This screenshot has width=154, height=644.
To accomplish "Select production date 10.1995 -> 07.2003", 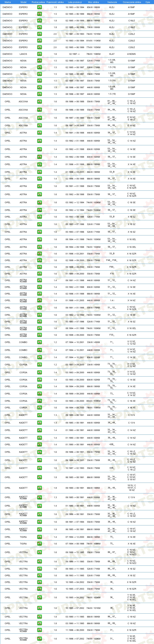I will (75, 589).
